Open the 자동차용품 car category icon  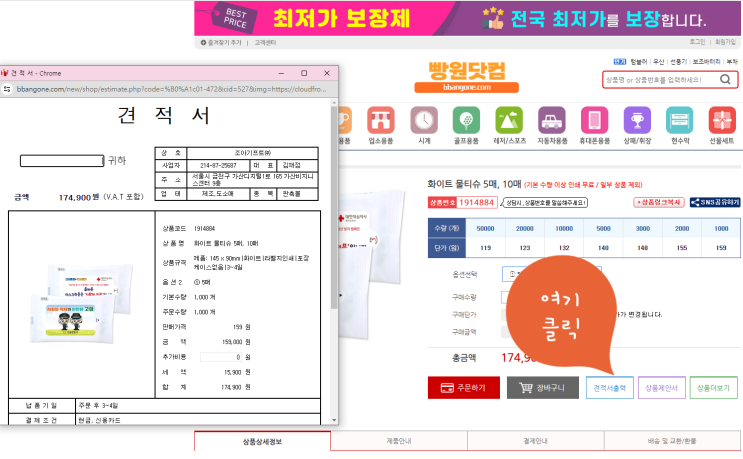click(x=552, y=120)
